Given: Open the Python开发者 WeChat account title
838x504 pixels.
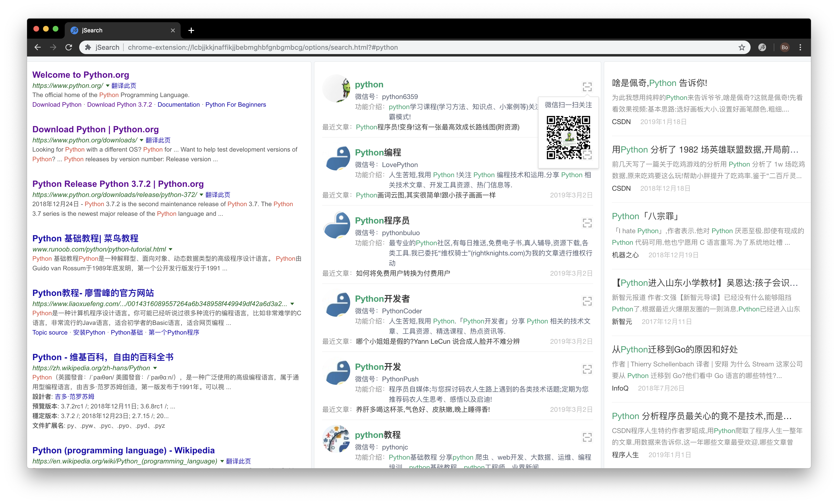Looking at the screenshot, I should click(x=382, y=299).
